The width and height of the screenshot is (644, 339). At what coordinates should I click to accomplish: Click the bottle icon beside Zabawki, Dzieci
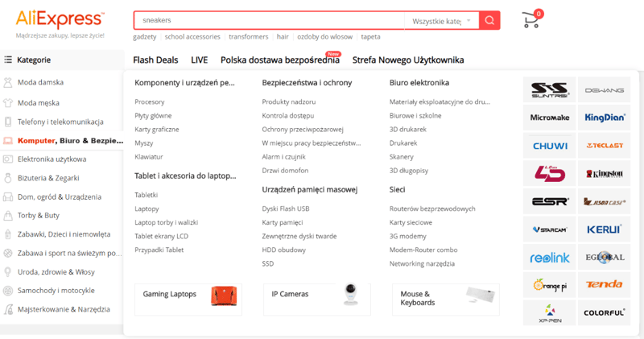8,234
